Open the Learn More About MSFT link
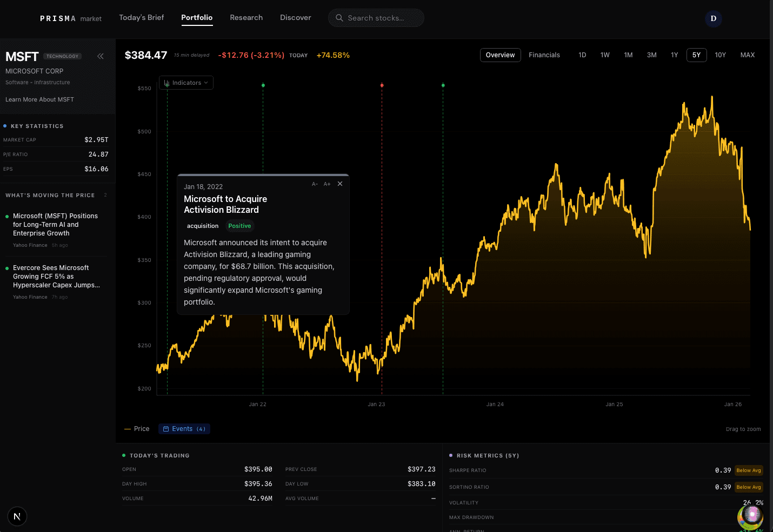Viewport: 773px width, 532px height. (39, 99)
